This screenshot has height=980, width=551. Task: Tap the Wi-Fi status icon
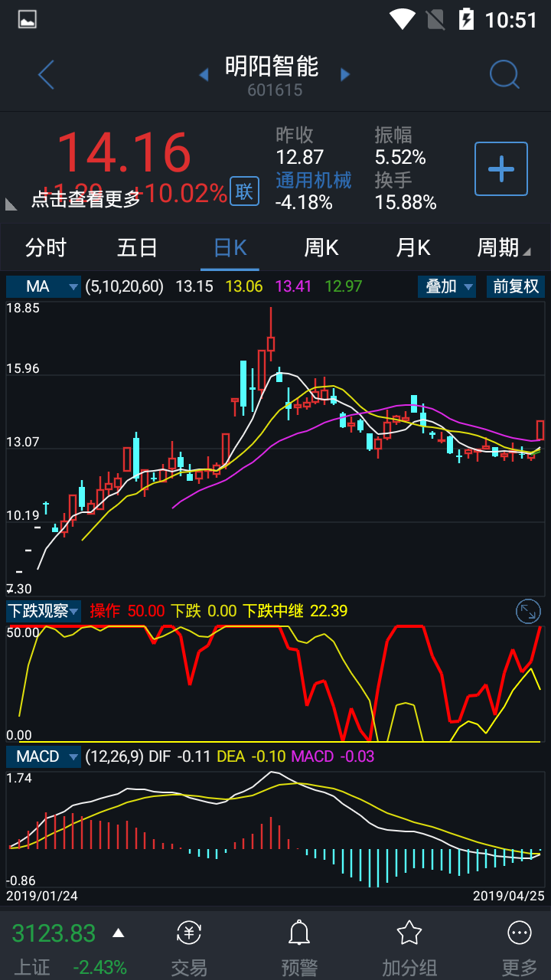coord(403,19)
